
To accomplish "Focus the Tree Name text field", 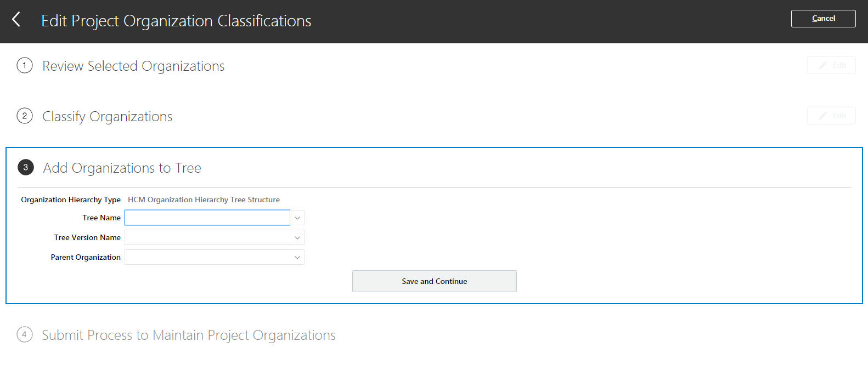I will [x=207, y=218].
